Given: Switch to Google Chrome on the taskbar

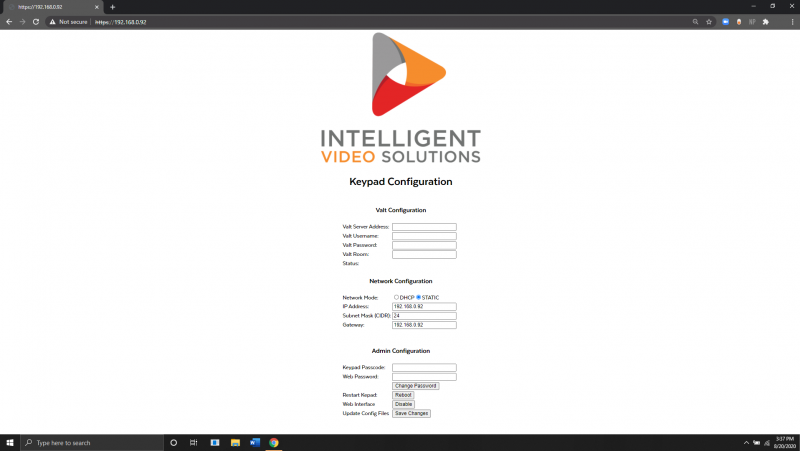Looking at the screenshot, I should pos(274,442).
